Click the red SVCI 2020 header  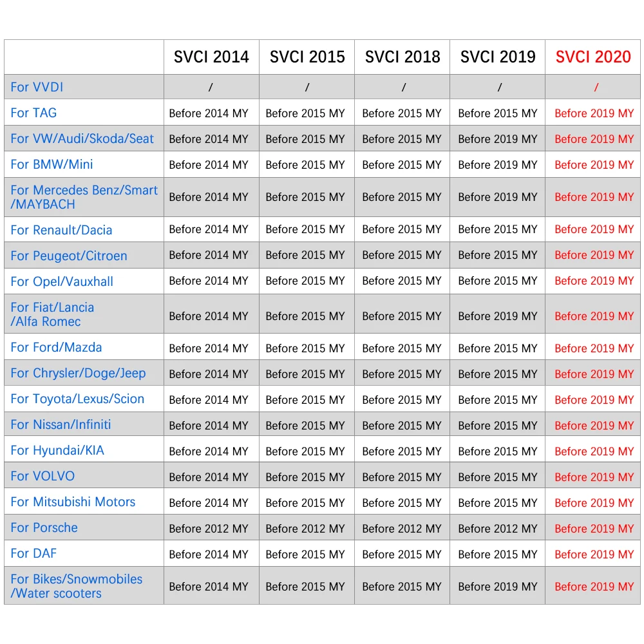(x=593, y=57)
